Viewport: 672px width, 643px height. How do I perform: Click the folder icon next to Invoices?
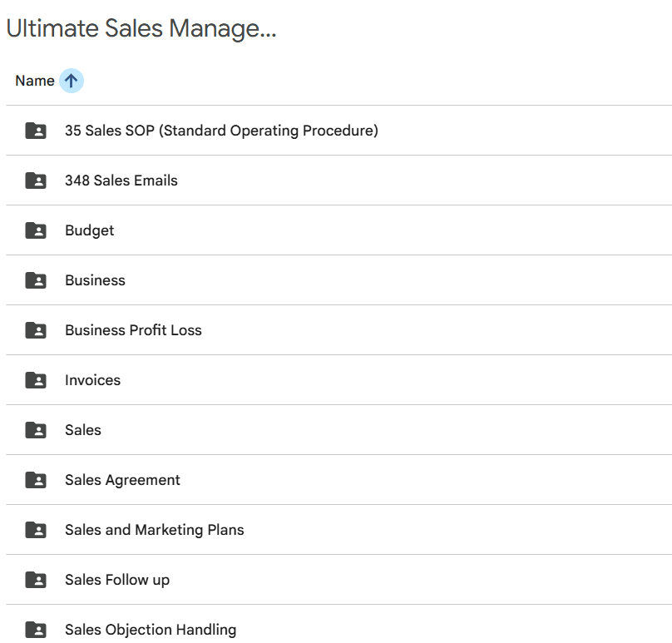36,380
